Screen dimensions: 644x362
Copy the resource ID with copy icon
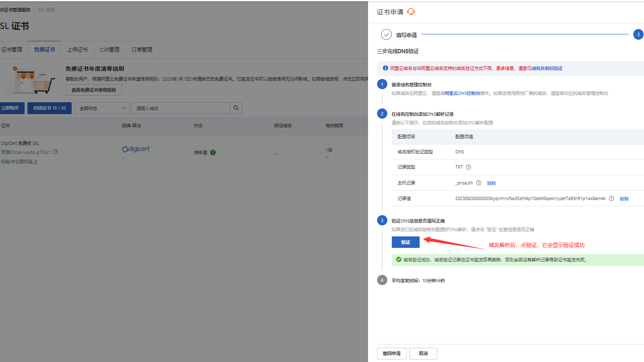pos(55,152)
